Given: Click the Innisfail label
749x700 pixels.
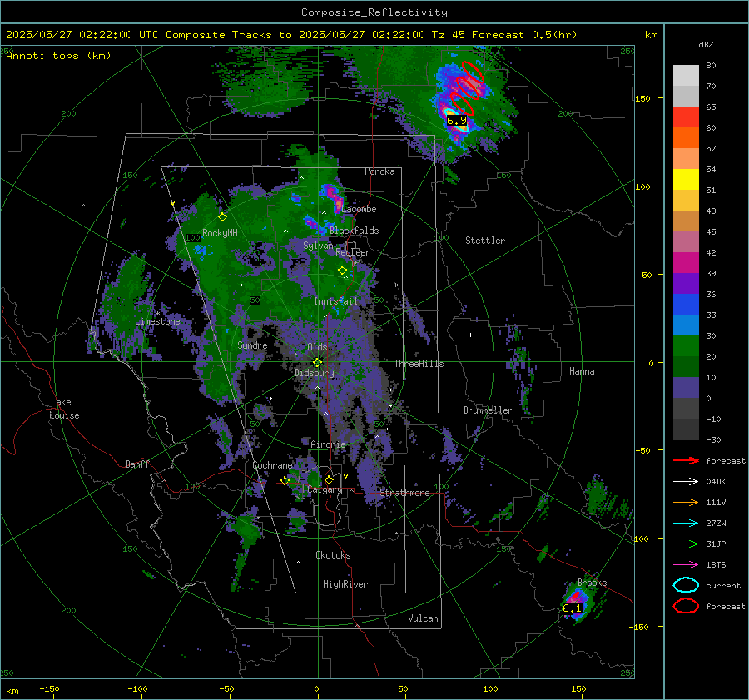Looking at the screenshot, I should [335, 301].
